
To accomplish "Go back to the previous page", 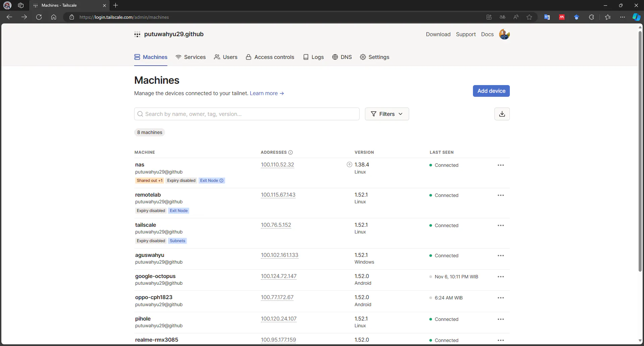I will pos(9,17).
